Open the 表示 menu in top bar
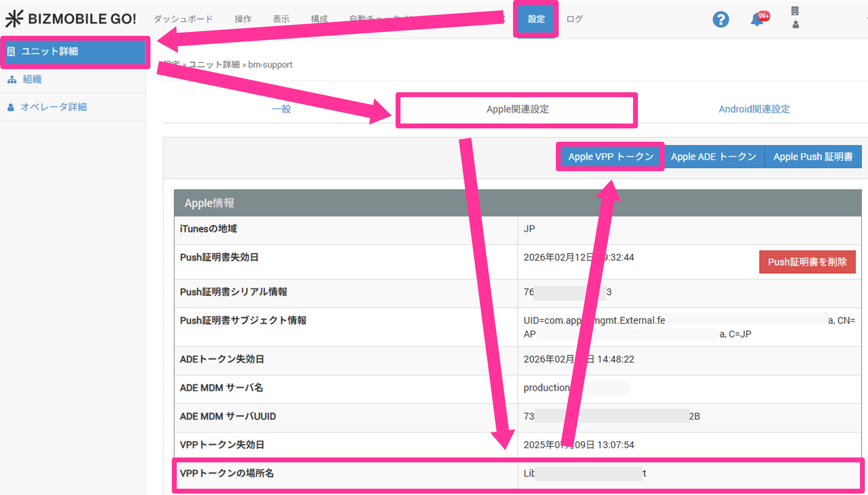The width and height of the screenshot is (868, 495). (281, 19)
